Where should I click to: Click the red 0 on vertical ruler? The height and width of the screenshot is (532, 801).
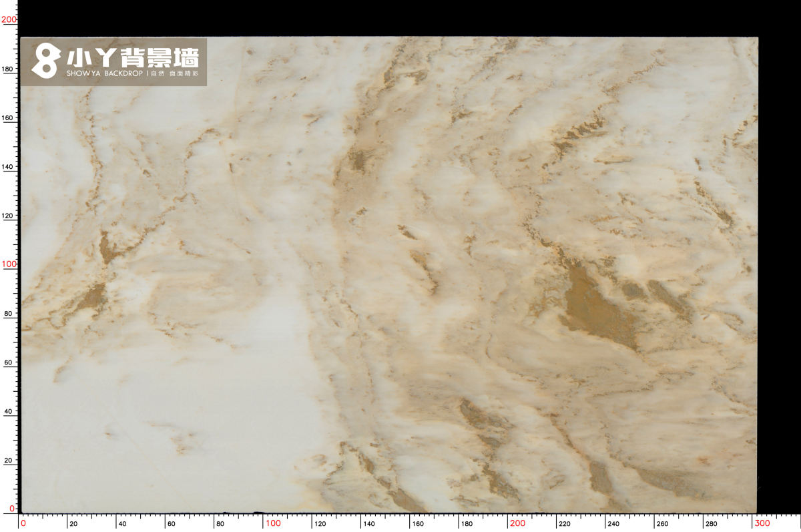pos(12,509)
